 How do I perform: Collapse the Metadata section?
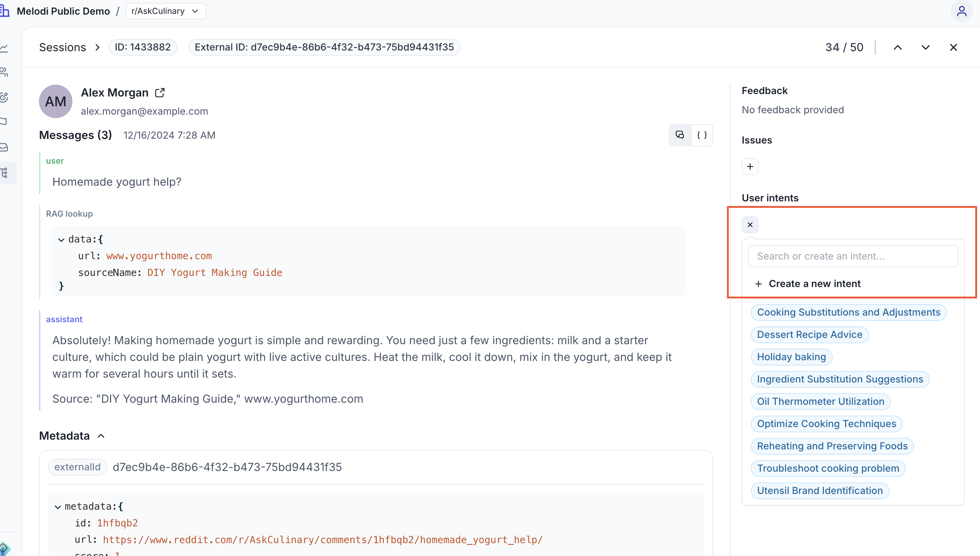tap(101, 436)
